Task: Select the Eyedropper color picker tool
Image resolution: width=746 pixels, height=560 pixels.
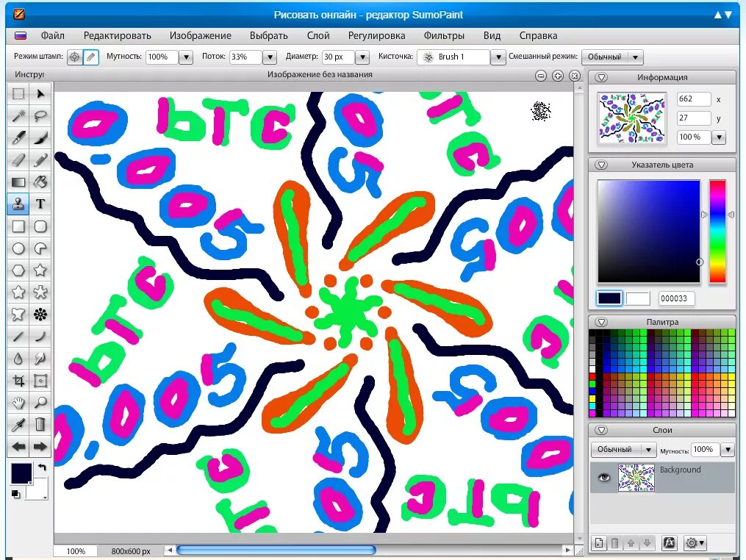Action: pos(18,424)
